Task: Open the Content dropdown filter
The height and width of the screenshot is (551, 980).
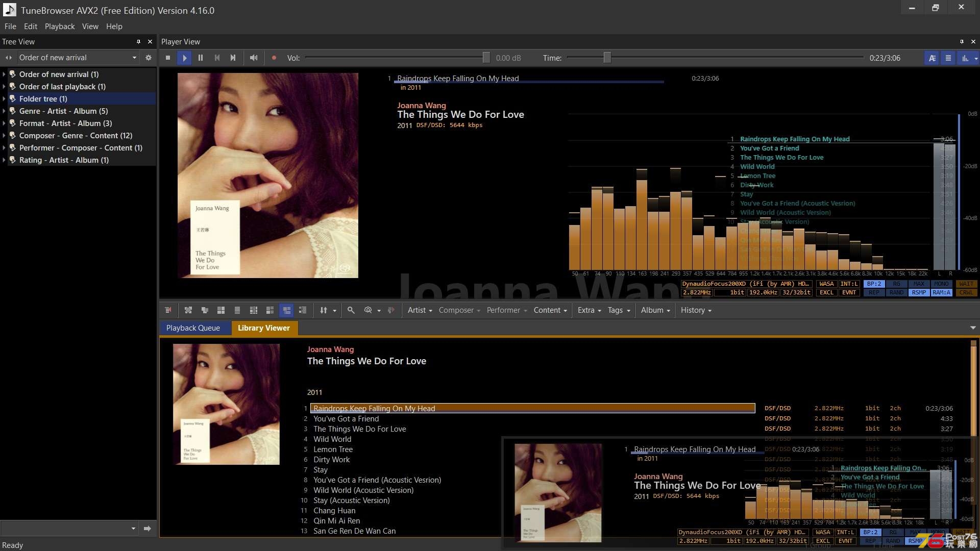Action: point(550,310)
